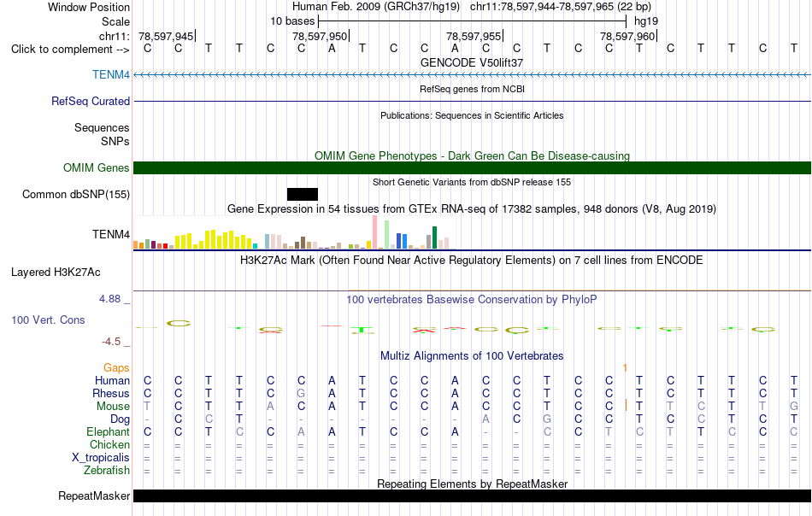Click 'Human Feb. 2009 (GRCh37/hg19)' header text
The height and width of the screenshot is (516, 812).
coord(376,7)
